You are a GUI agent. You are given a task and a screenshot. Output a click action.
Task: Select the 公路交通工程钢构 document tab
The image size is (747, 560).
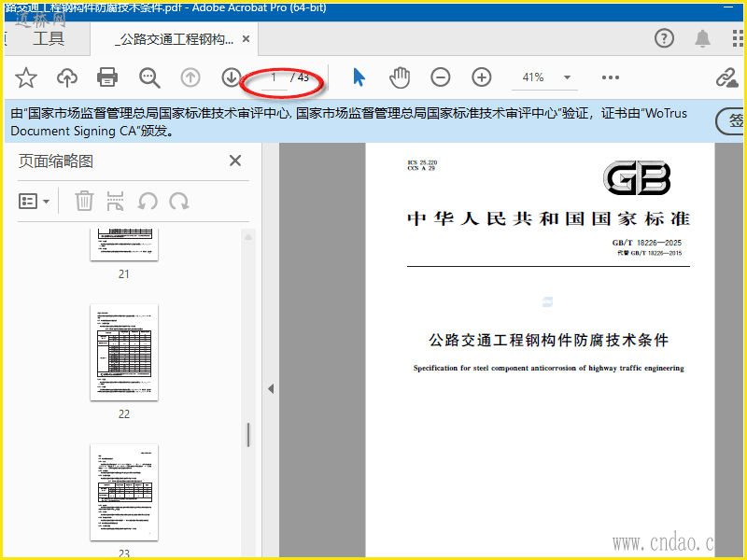(176, 39)
